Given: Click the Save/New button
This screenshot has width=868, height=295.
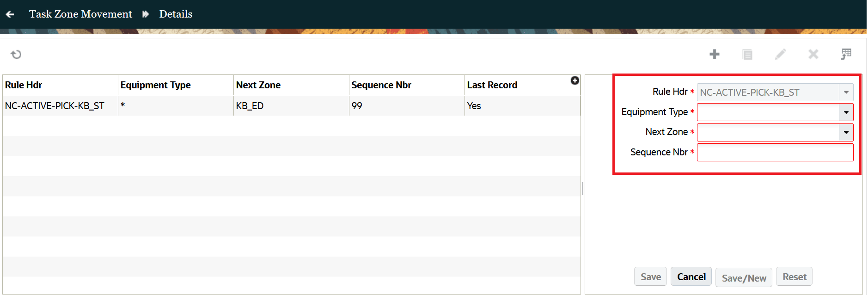Looking at the screenshot, I should point(744,278).
